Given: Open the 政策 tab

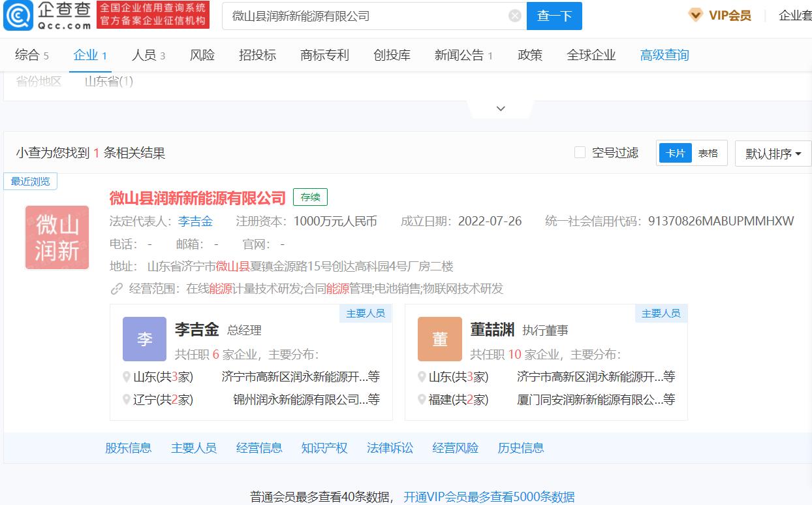Looking at the screenshot, I should tap(530, 55).
